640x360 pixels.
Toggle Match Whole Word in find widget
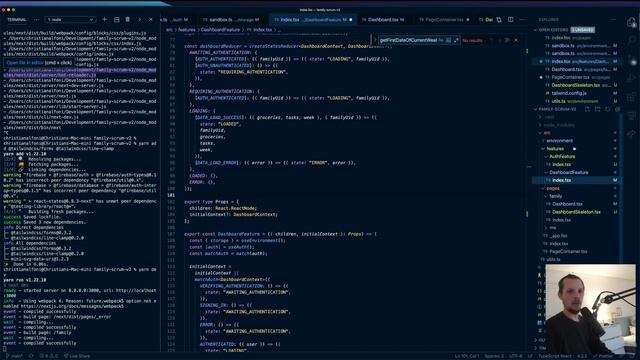click(449, 40)
